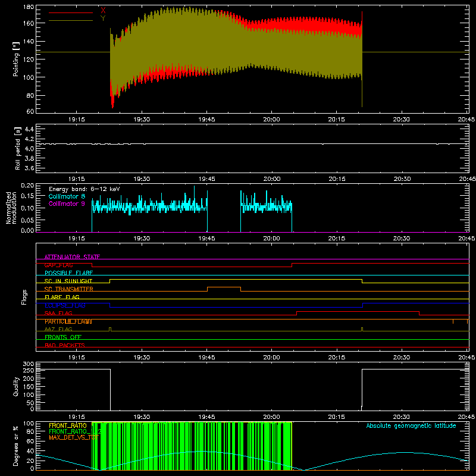Click the 180 value on Pointing axis

tap(29, 7)
